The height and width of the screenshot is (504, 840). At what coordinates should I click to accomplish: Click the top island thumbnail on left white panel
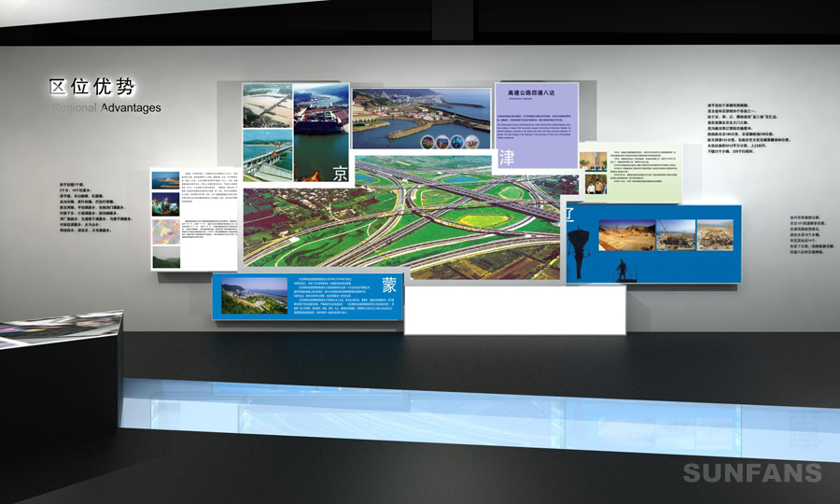pyautogui.click(x=166, y=180)
